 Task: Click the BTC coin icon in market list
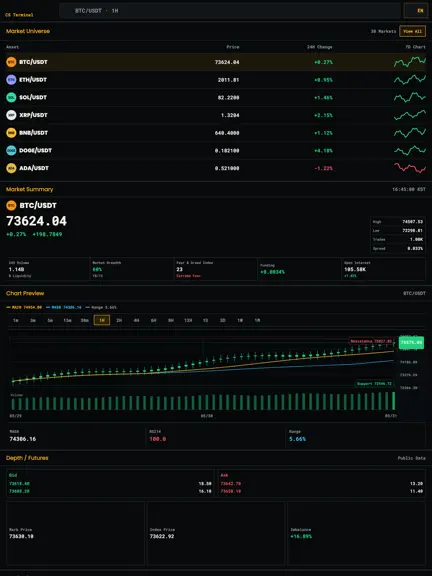tap(11, 62)
